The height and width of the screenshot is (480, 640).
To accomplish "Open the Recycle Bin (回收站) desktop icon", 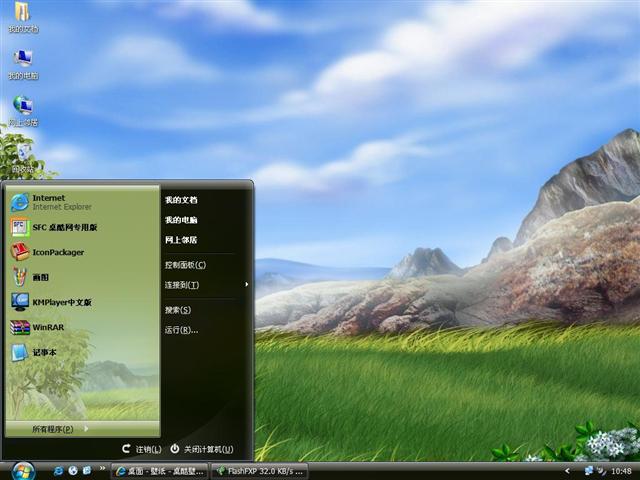I will point(23,158).
